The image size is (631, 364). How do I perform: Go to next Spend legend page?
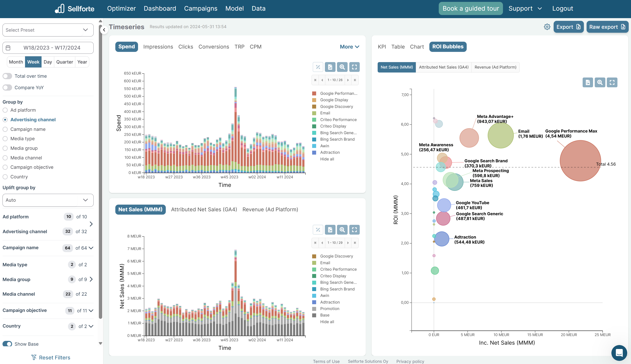[x=348, y=80]
